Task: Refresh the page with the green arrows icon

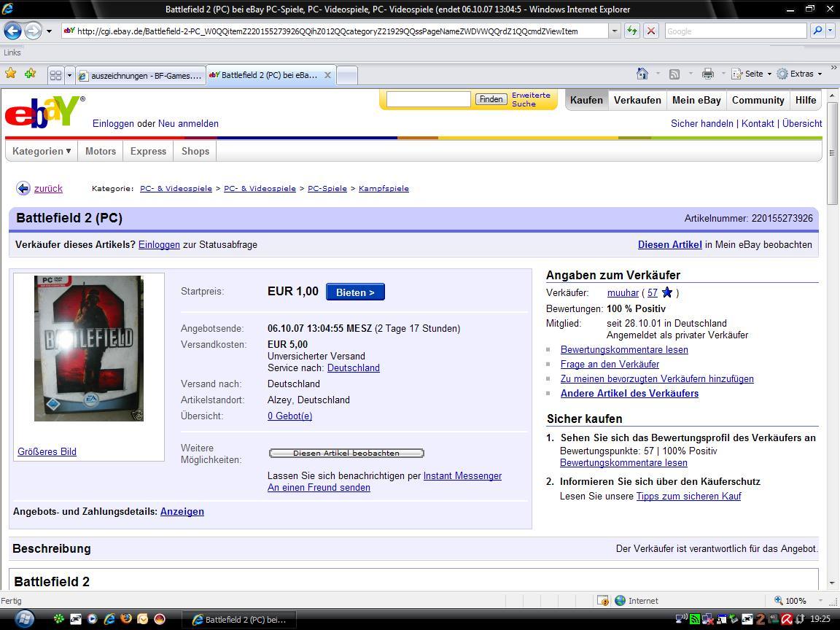Action: [632, 31]
